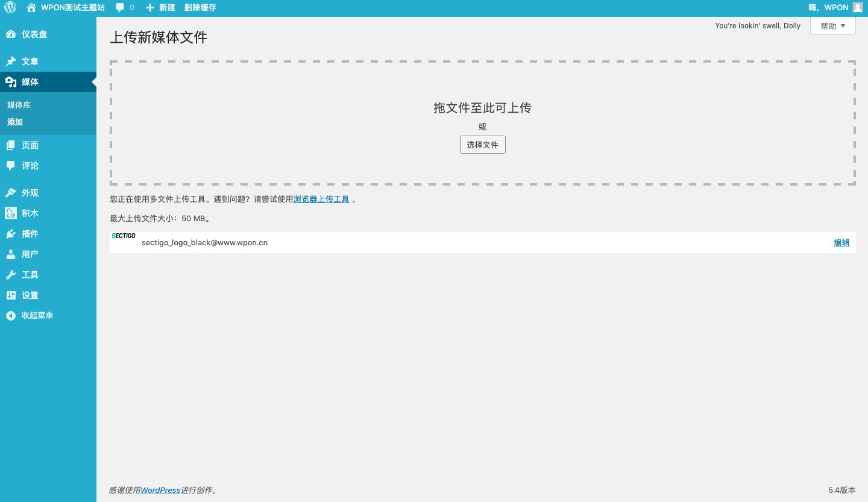The image size is (868, 502).
Task: Click the 外观 paintbrush icon
Action: click(11, 193)
